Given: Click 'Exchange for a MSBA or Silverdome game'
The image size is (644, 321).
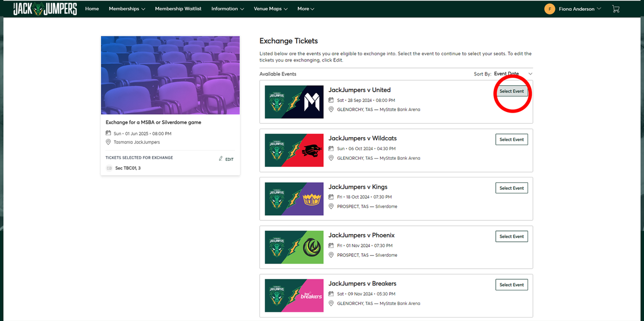Looking at the screenshot, I should click(x=153, y=122).
